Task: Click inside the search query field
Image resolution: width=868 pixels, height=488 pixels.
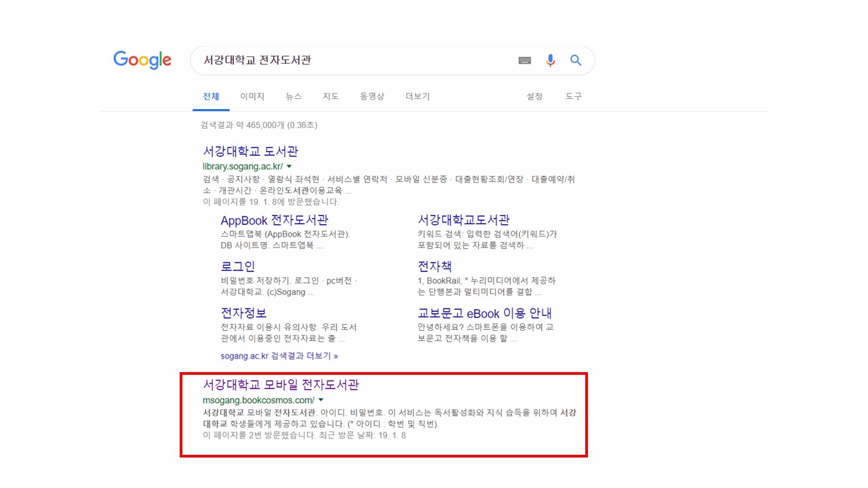Action: click(x=353, y=60)
